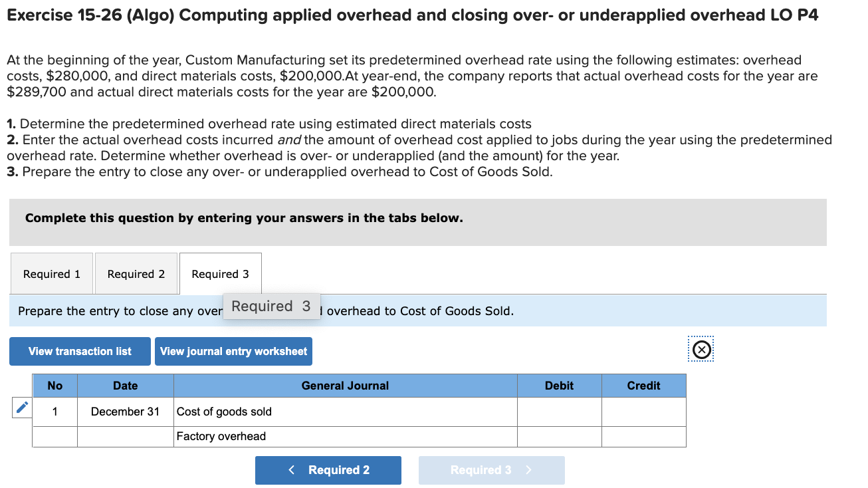Click the empty Debit cell for Factory overhead
This screenshot has height=488, width=868.
point(559,436)
